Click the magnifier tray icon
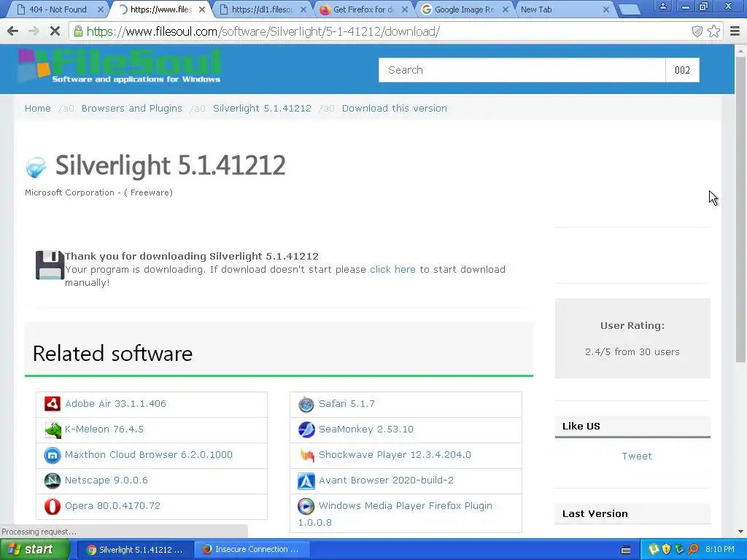This screenshot has height=560, width=747. 693,550
